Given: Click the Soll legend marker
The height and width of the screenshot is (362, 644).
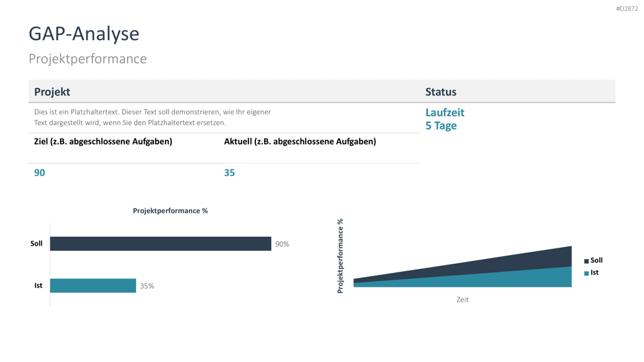Looking at the screenshot, I should point(587,261).
